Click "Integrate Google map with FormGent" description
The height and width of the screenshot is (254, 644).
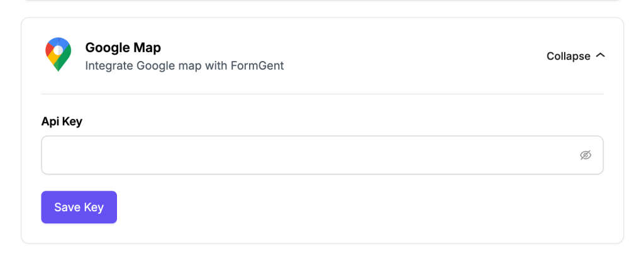184,65
